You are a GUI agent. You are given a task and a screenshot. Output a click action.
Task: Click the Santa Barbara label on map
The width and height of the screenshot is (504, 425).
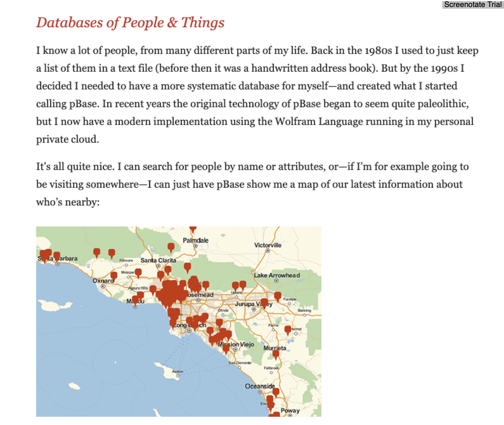pyautogui.click(x=67, y=258)
